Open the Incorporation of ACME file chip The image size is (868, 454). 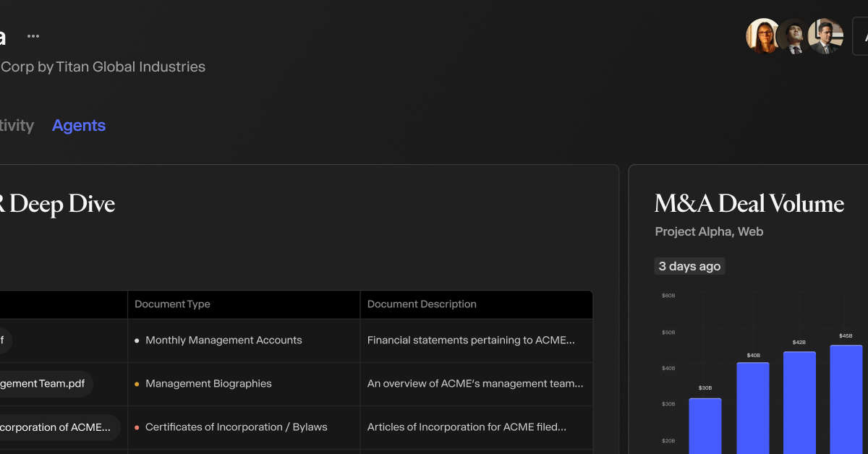58,427
